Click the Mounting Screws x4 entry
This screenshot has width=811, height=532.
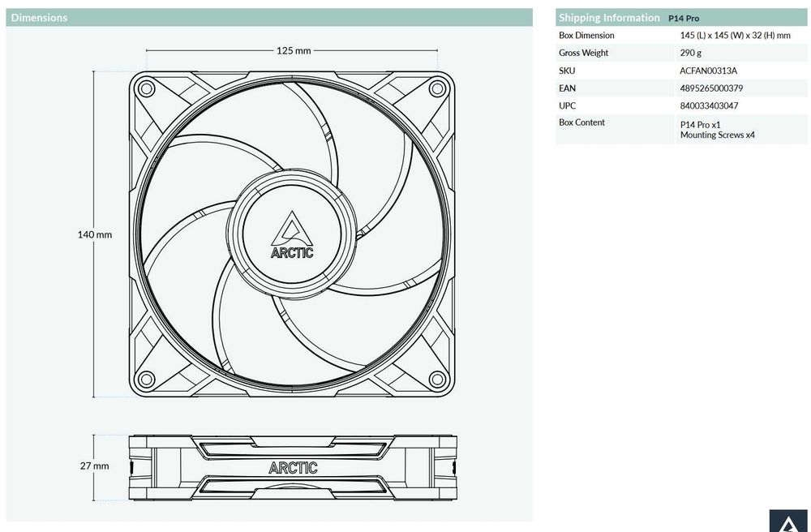coord(718,135)
